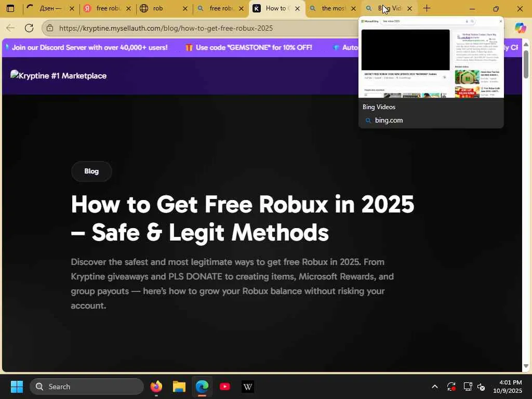Open the network display tray icon
The height and width of the screenshot is (399, 532).
[x=468, y=387]
